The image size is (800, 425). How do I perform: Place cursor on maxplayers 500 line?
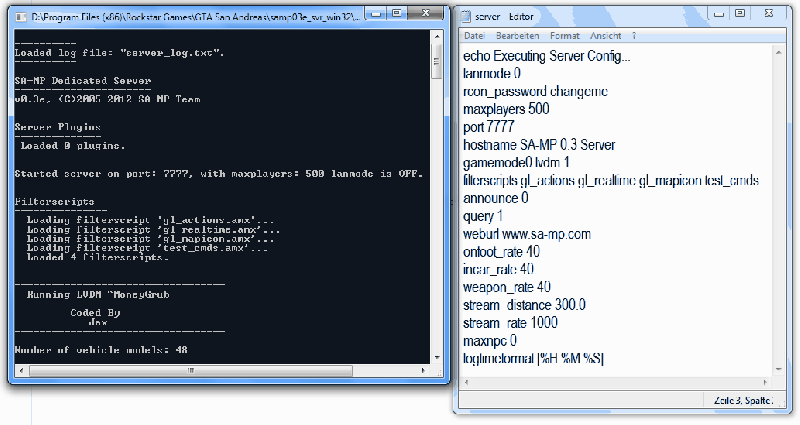(507, 109)
